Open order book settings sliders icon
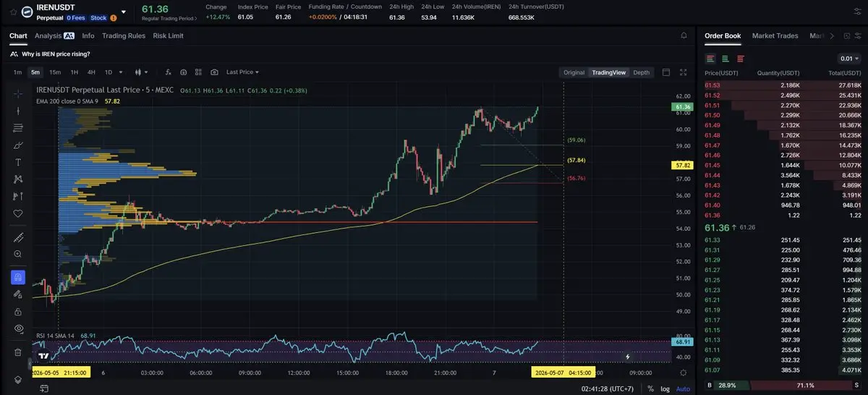This screenshot has width=868, height=395. (x=857, y=35)
